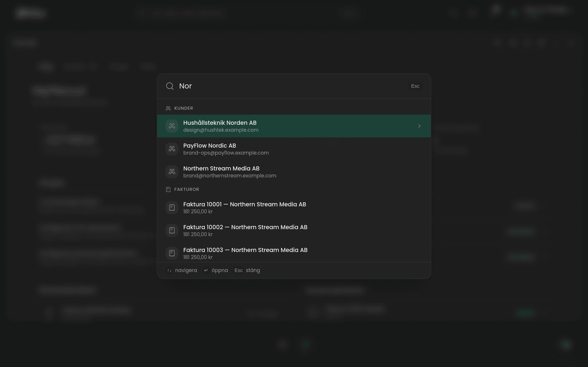Click invoice icon beside Faktura 10001
Viewport: 588px width, 367px height.
point(172,208)
